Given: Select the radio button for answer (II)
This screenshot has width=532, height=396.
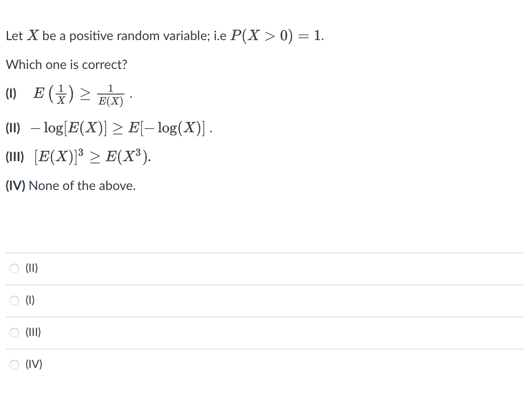Looking at the screenshot, I should (14, 269).
